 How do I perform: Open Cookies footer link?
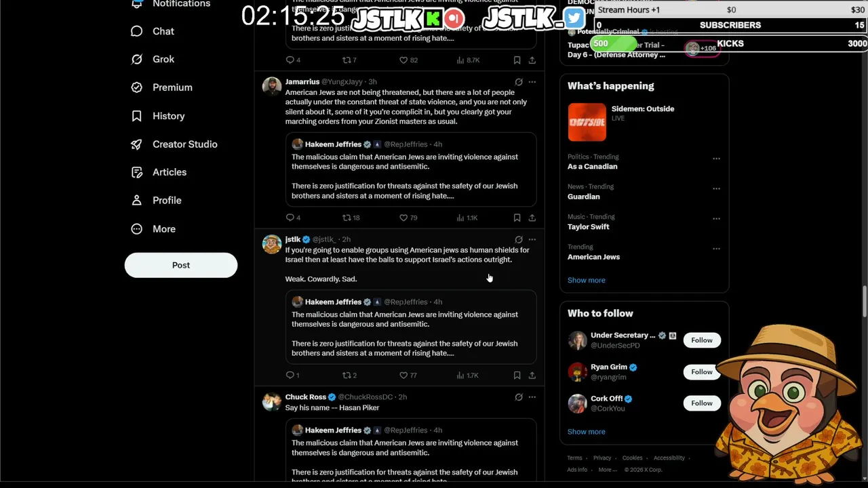click(x=632, y=458)
